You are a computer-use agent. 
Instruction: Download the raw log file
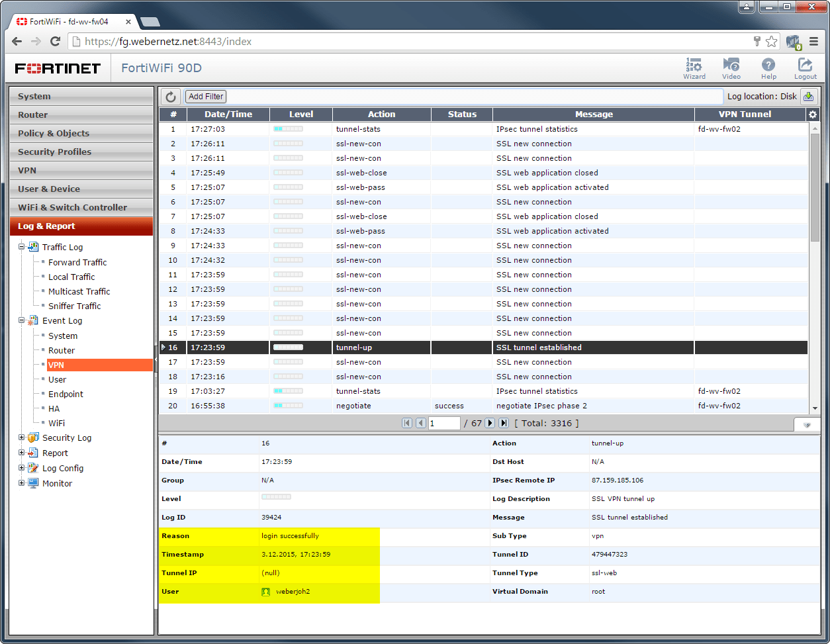(x=809, y=97)
